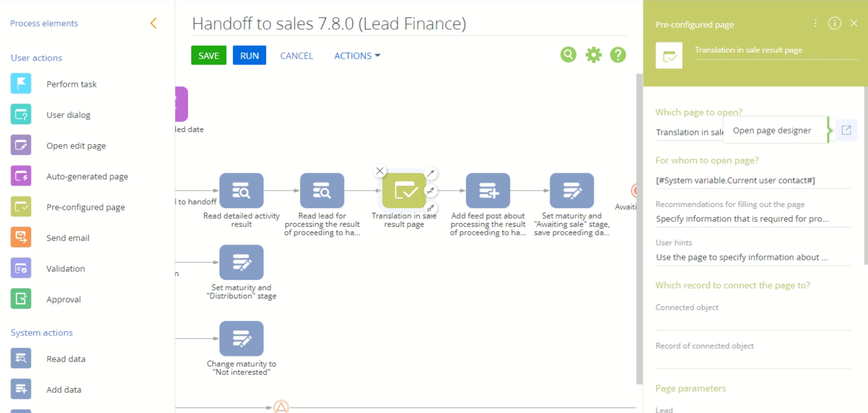868x413 pixels.
Task: Select the Perform task element icon
Action: (21, 84)
